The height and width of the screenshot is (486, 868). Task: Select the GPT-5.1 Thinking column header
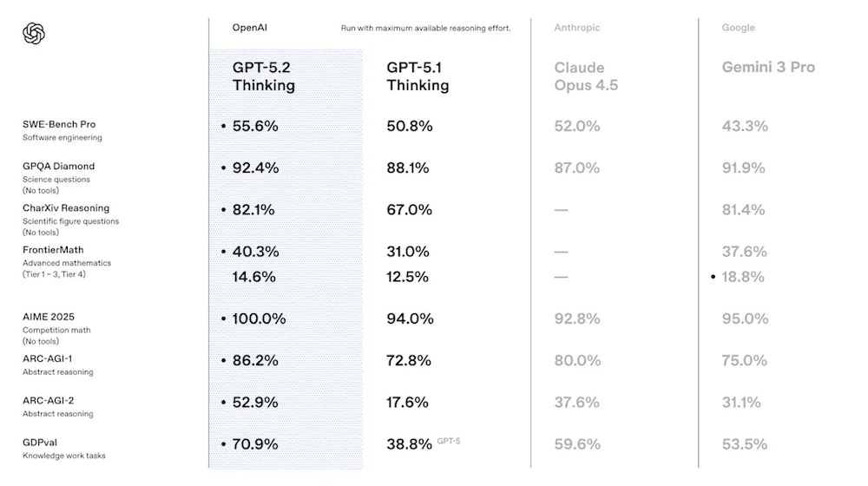[x=418, y=76]
